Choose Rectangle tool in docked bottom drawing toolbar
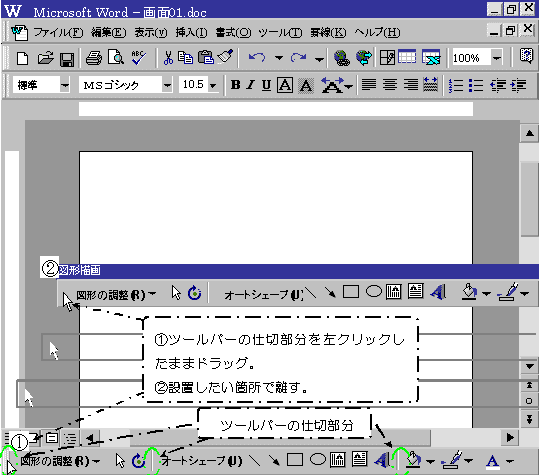 point(295,460)
